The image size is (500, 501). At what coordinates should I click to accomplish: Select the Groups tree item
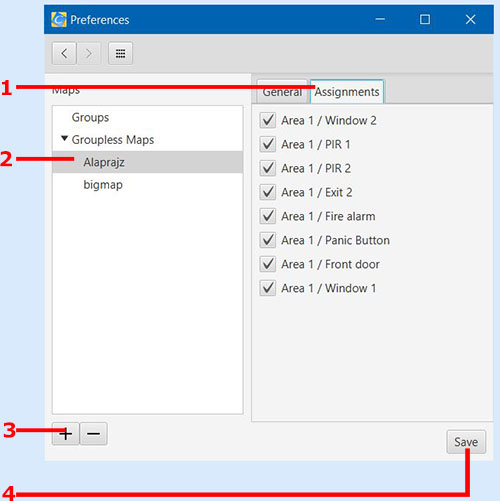[x=148, y=117]
